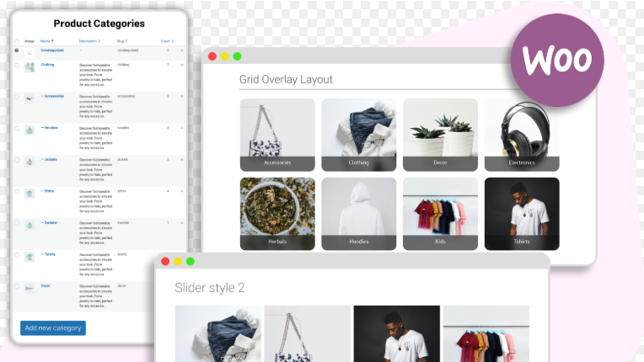Click the count value for Clothing row
This screenshot has width=644, height=362.
tap(168, 65)
